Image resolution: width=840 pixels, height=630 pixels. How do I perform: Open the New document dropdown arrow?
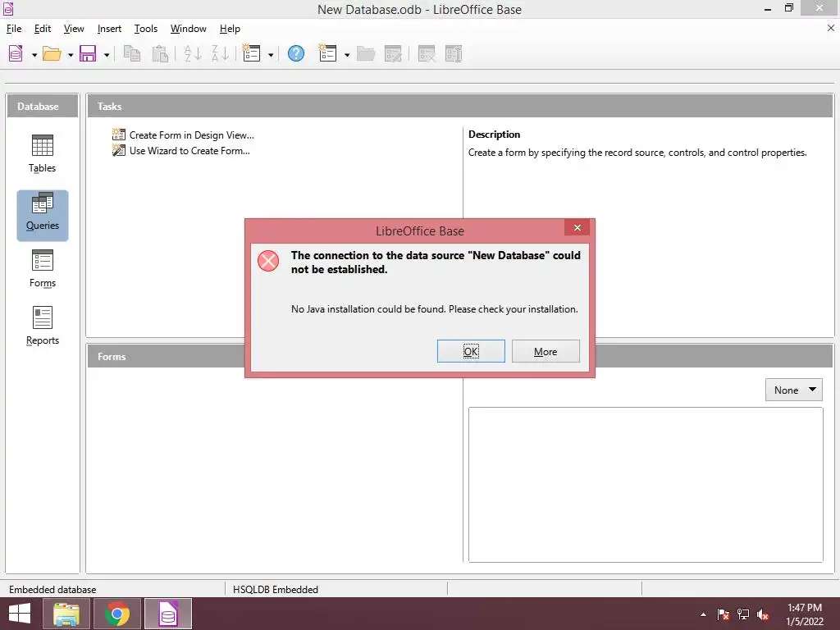[34, 55]
